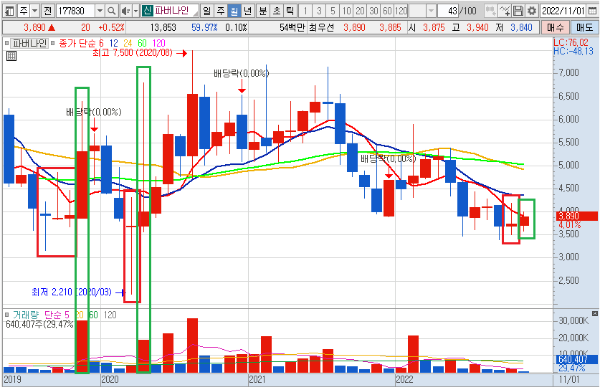Viewport: 600px width, 387px height.
Task: Click the add indicator line icon
Action: tap(505, 11)
